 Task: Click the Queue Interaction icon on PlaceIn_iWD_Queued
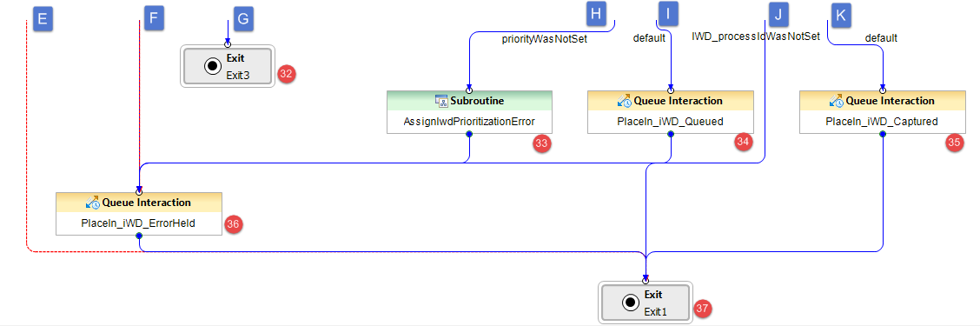click(625, 101)
